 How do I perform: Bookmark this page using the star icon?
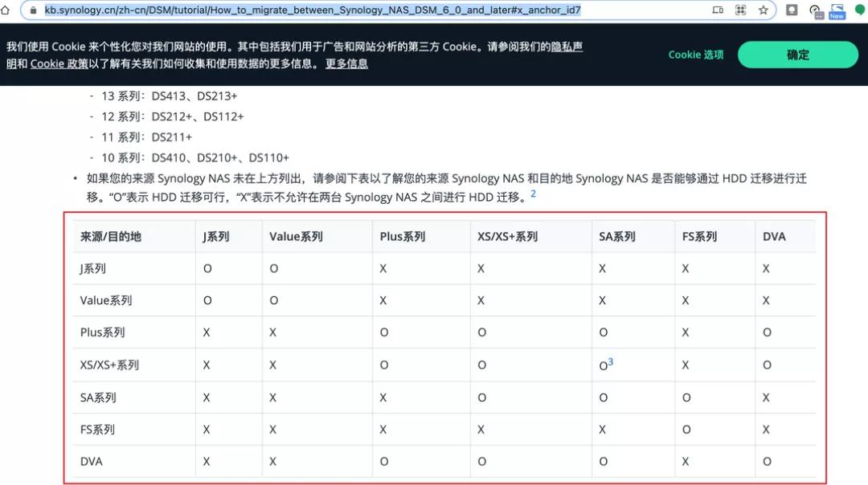pos(764,10)
